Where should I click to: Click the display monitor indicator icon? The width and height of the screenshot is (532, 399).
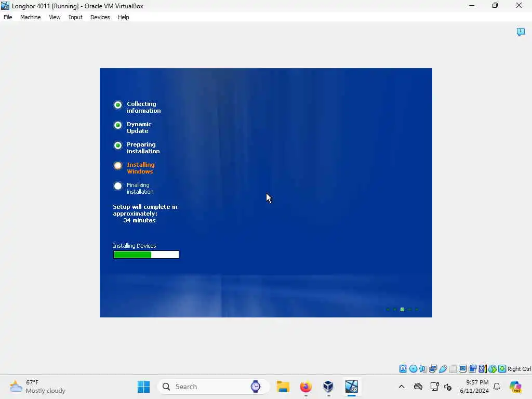[462, 369]
